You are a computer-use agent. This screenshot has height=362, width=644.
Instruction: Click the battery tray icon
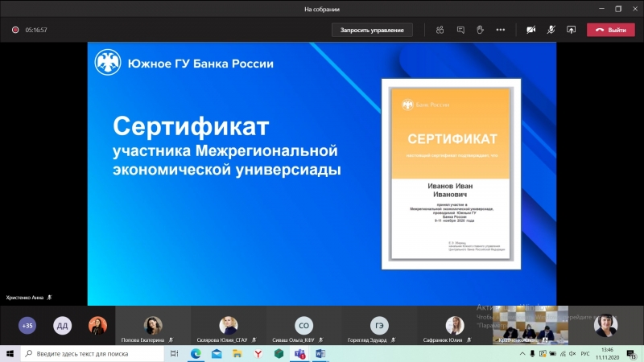(553, 353)
